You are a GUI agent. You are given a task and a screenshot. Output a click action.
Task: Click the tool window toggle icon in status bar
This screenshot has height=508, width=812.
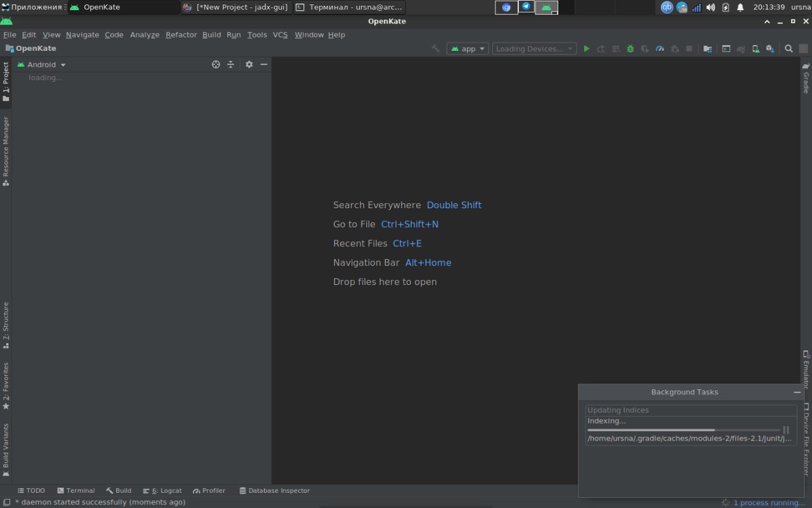6,502
